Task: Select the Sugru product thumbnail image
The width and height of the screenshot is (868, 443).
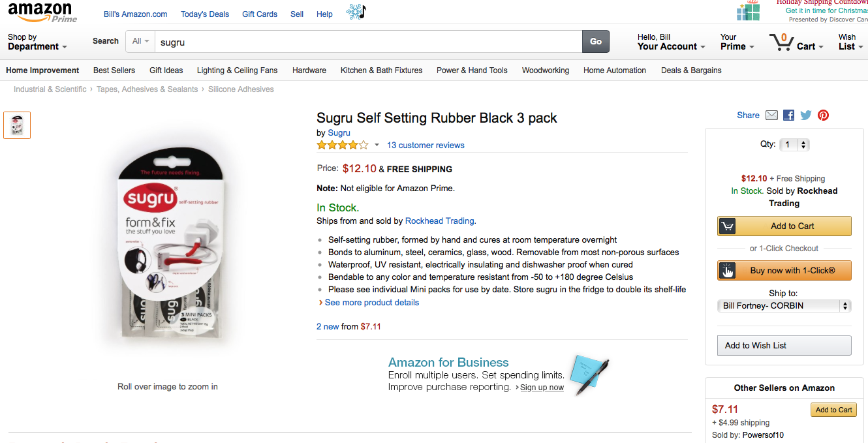Action: tap(17, 125)
